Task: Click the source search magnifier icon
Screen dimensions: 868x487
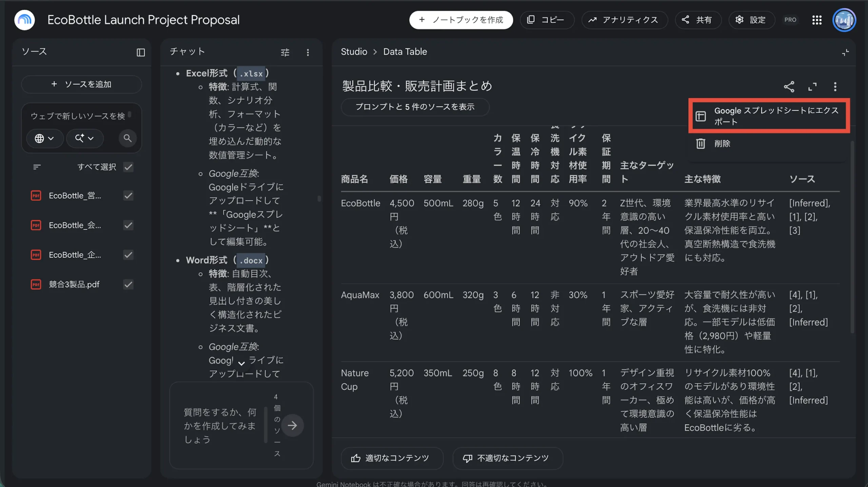Action: 127,138
